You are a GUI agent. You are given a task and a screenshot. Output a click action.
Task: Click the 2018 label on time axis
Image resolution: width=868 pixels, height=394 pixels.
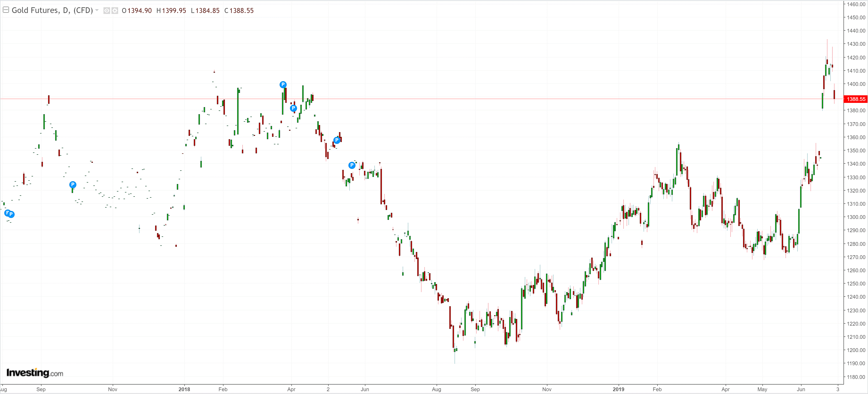[x=184, y=389]
